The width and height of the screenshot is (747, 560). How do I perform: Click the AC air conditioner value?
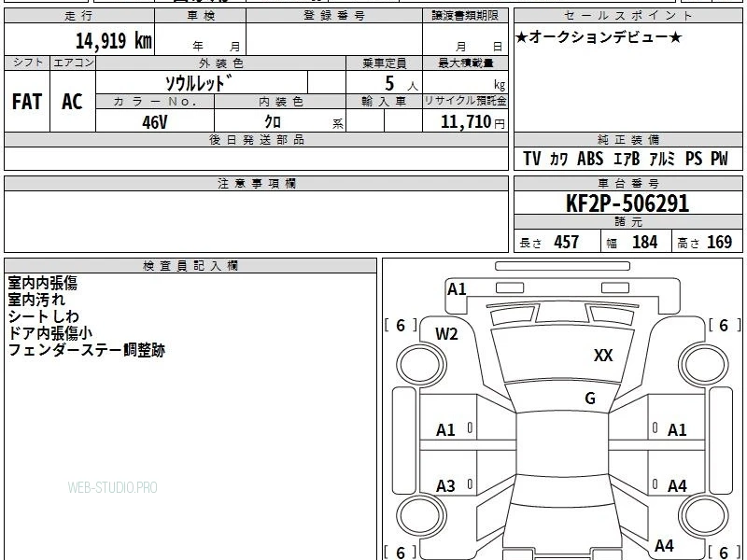(x=72, y=102)
